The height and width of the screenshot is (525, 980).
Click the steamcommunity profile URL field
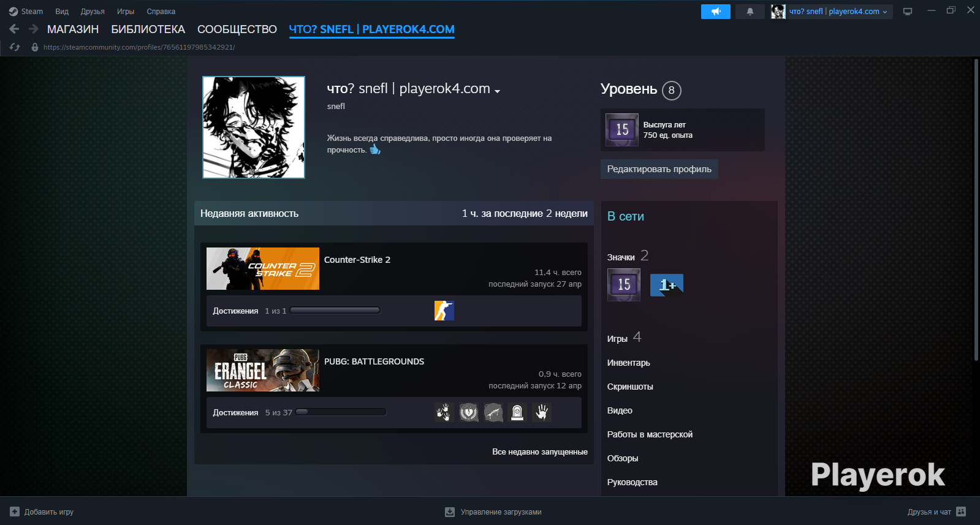[x=139, y=47]
